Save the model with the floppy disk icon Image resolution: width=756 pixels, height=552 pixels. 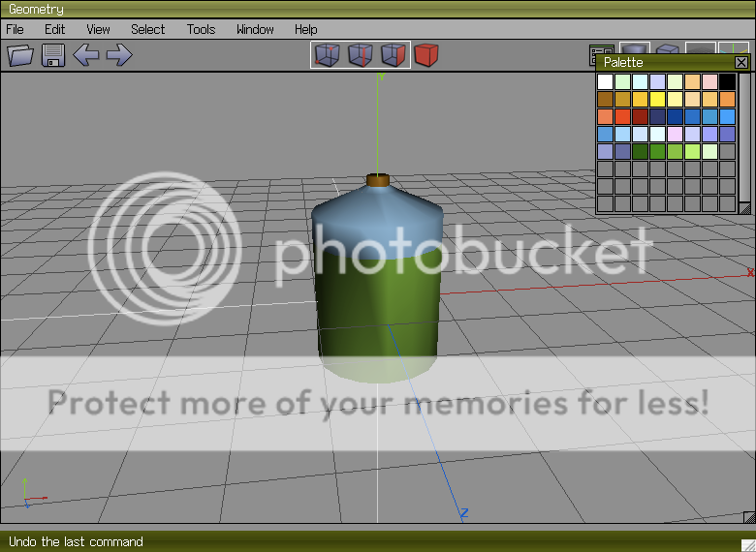53,55
